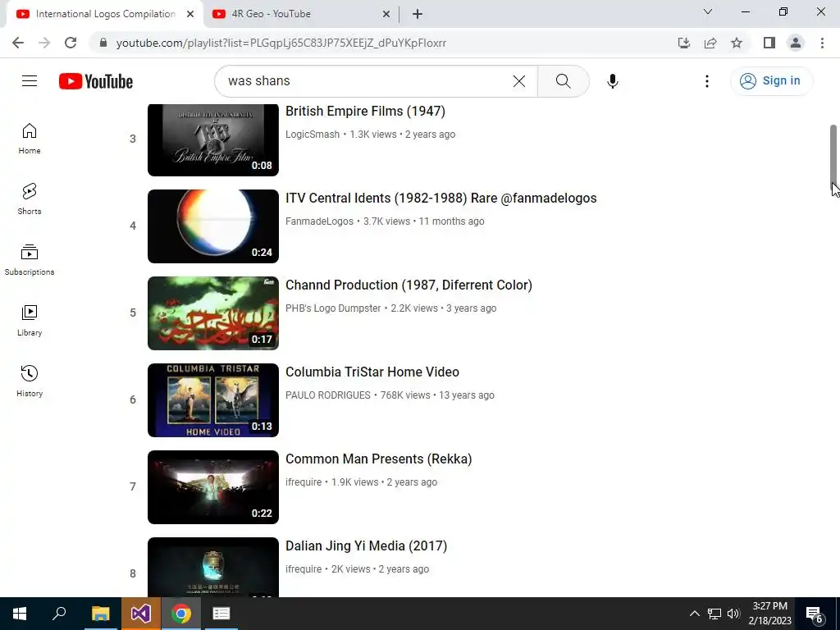Visit ifrequire channel under Dalian Jing Yi Media

(x=304, y=569)
